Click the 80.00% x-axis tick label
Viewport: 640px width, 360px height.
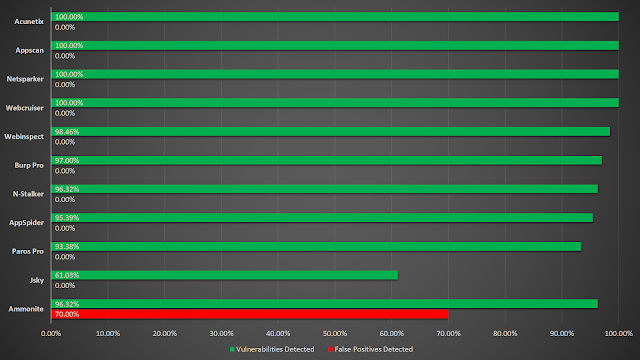click(x=505, y=333)
